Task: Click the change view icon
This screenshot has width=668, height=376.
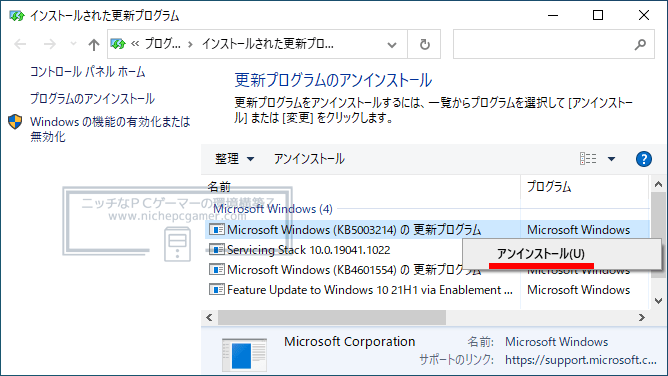Action: 588,159
